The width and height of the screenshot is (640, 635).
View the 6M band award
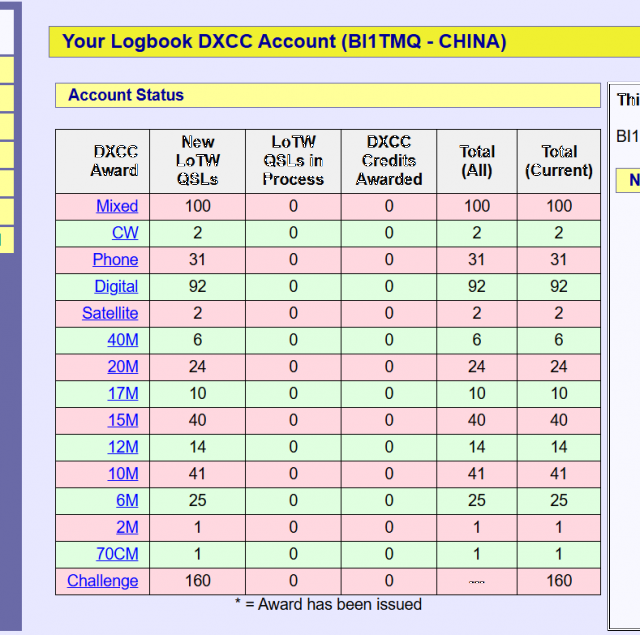coord(127,501)
